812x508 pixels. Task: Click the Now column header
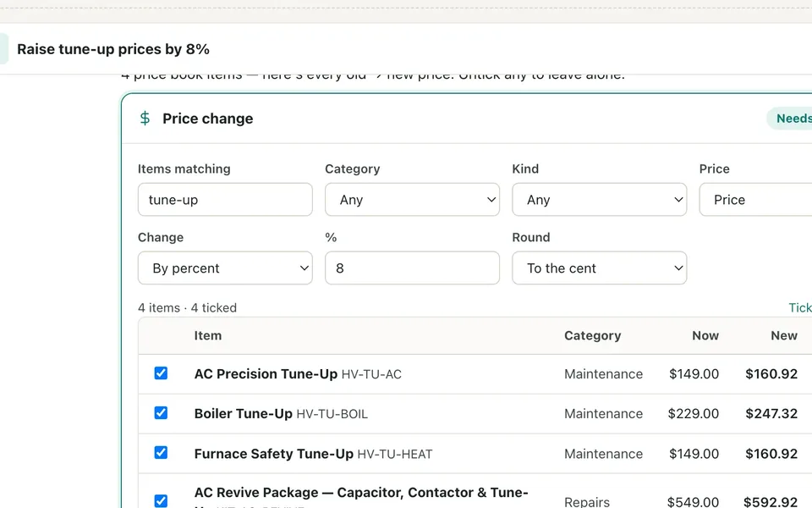coord(705,336)
